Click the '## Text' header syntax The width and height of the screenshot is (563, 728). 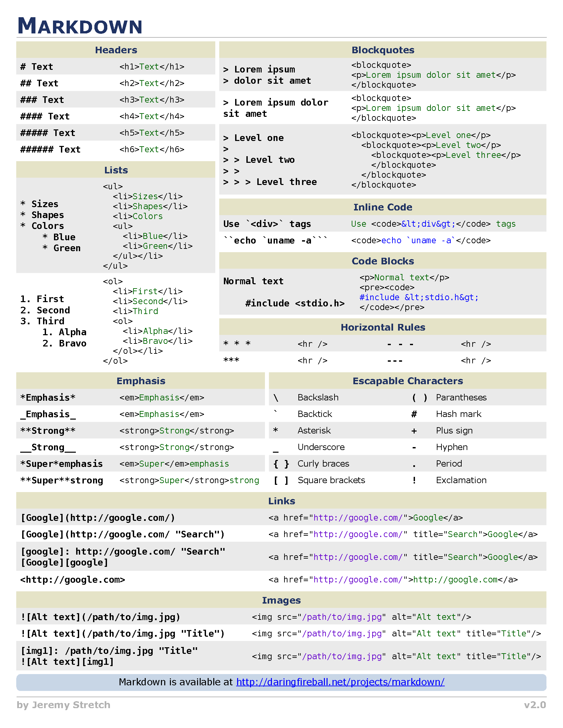[39, 83]
